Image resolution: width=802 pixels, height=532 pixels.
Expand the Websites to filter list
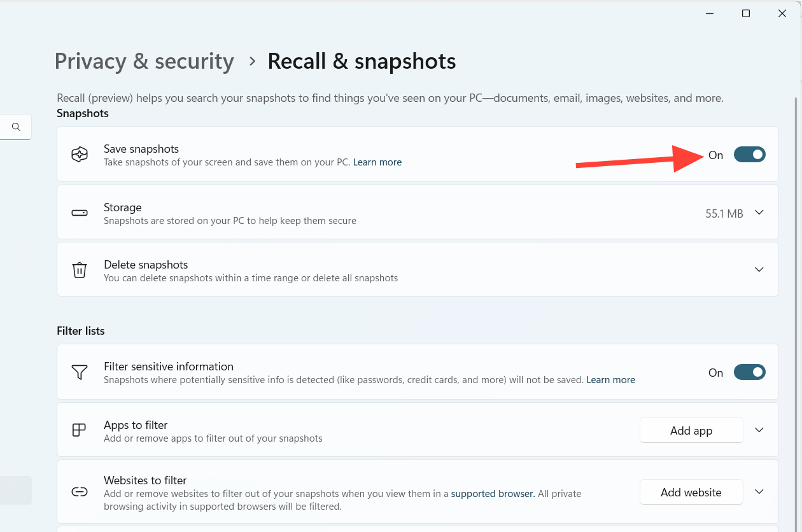coord(759,492)
